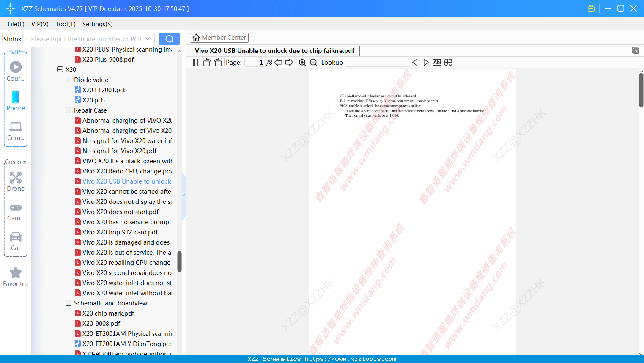Open the Courses sidebar section
This screenshot has width=644, height=363.
(16, 71)
